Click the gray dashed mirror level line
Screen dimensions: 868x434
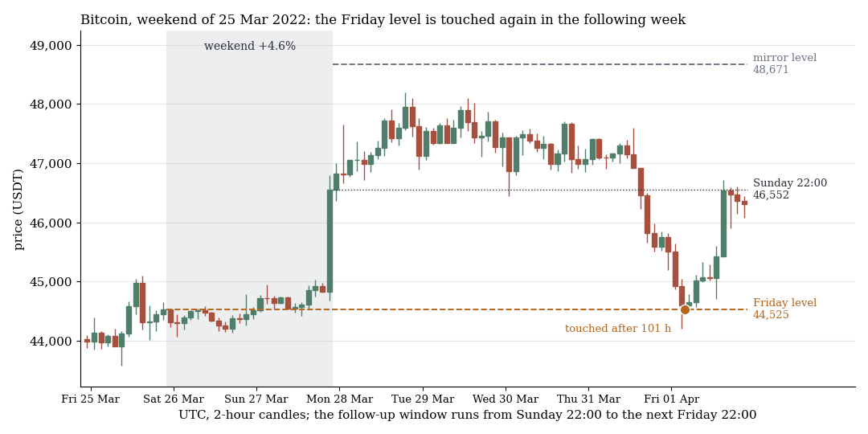pyautogui.click(x=540, y=64)
